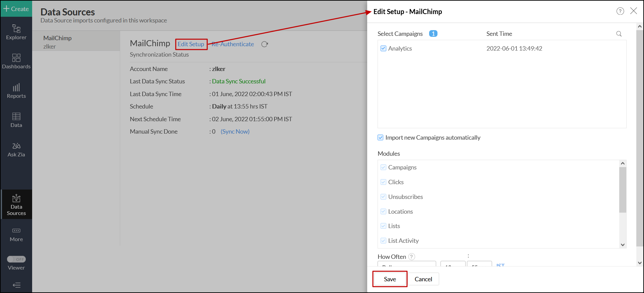Uncheck the Analytics campaign checkbox
The height and width of the screenshot is (293, 644).
pyautogui.click(x=384, y=49)
